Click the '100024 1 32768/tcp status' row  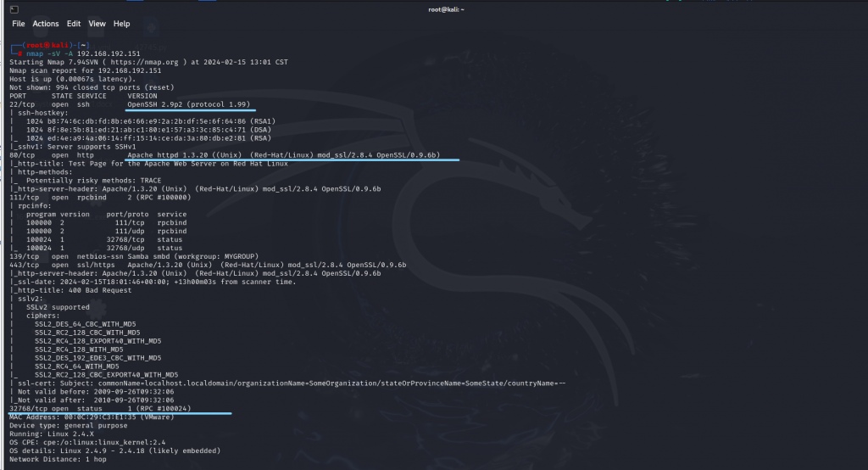tap(104, 240)
